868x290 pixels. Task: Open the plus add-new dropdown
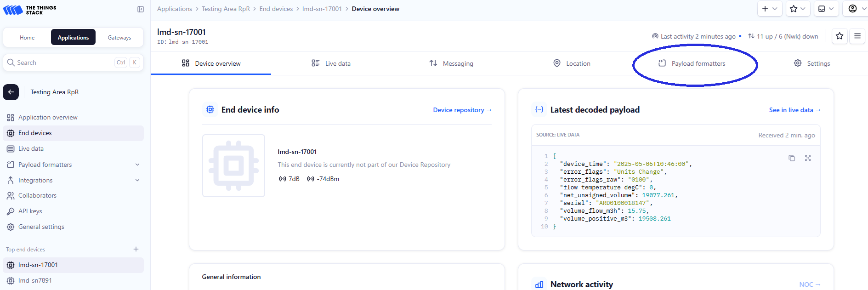[769, 9]
